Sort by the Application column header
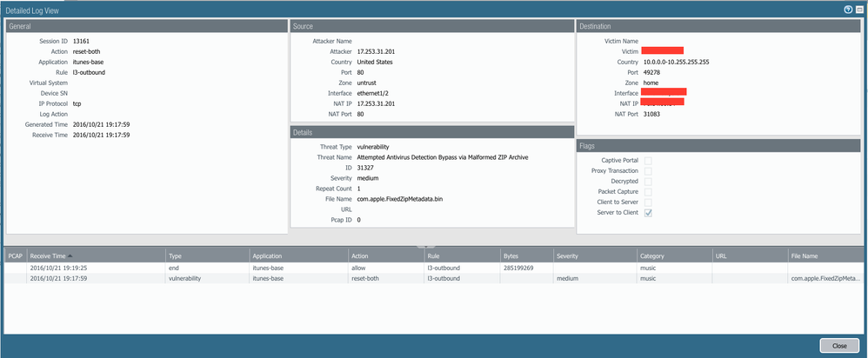Image resolution: width=868 pixels, height=358 pixels. pos(298,256)
